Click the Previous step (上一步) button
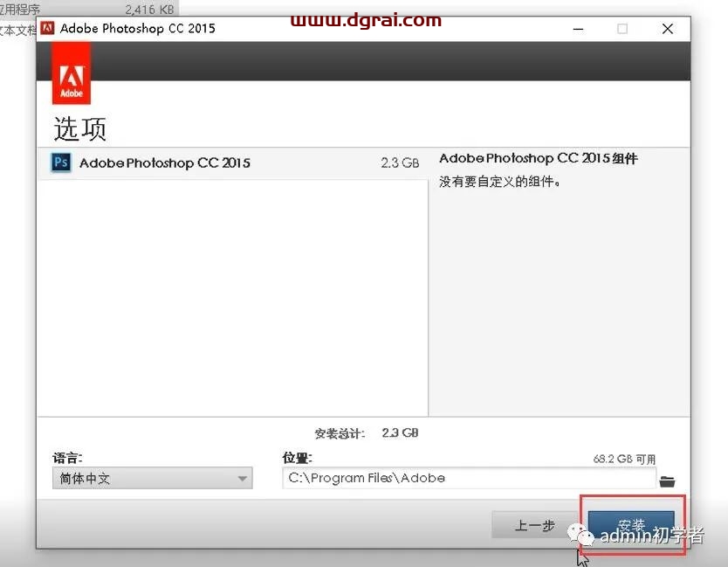The height and width of the screenshot is (567, 728). (x=534, y=526)
